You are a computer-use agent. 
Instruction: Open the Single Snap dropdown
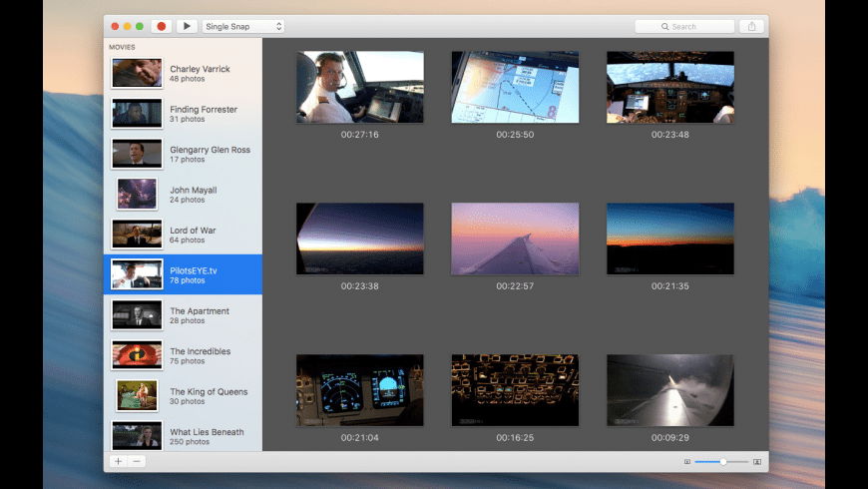pyautogui.click(x=243, y=26)
